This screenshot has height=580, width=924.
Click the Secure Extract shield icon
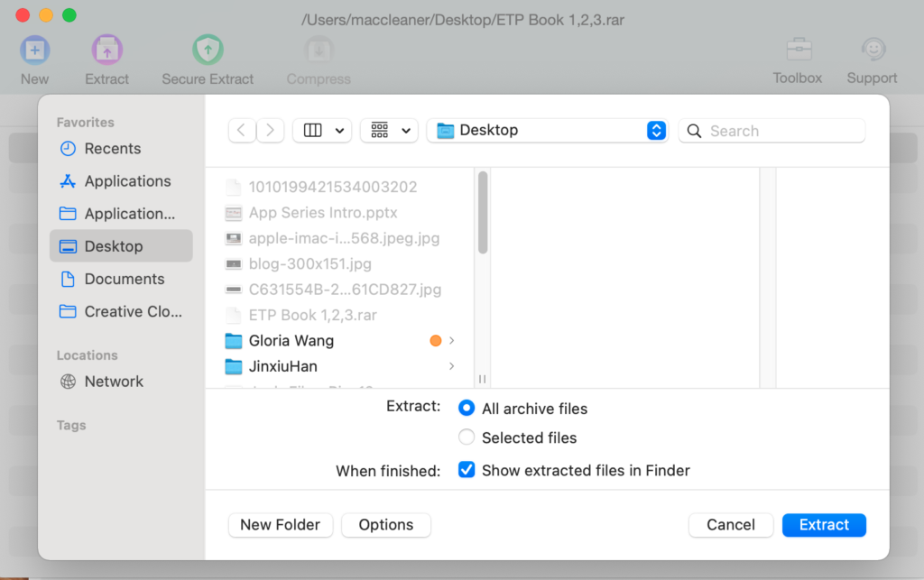(208, 51)
